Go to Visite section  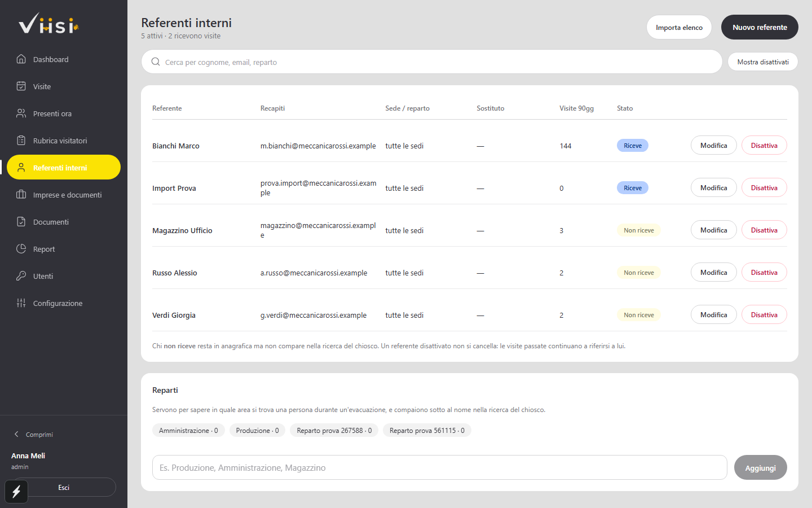(64, 86)
